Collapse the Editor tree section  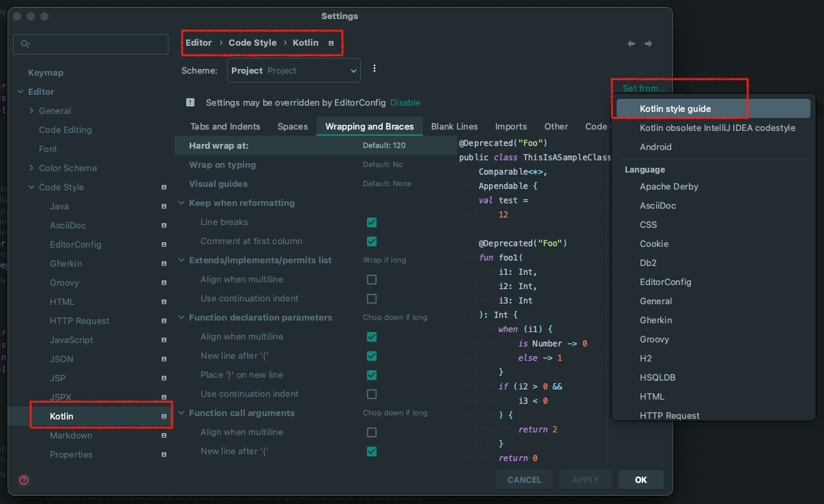click(x=19, y=91)
